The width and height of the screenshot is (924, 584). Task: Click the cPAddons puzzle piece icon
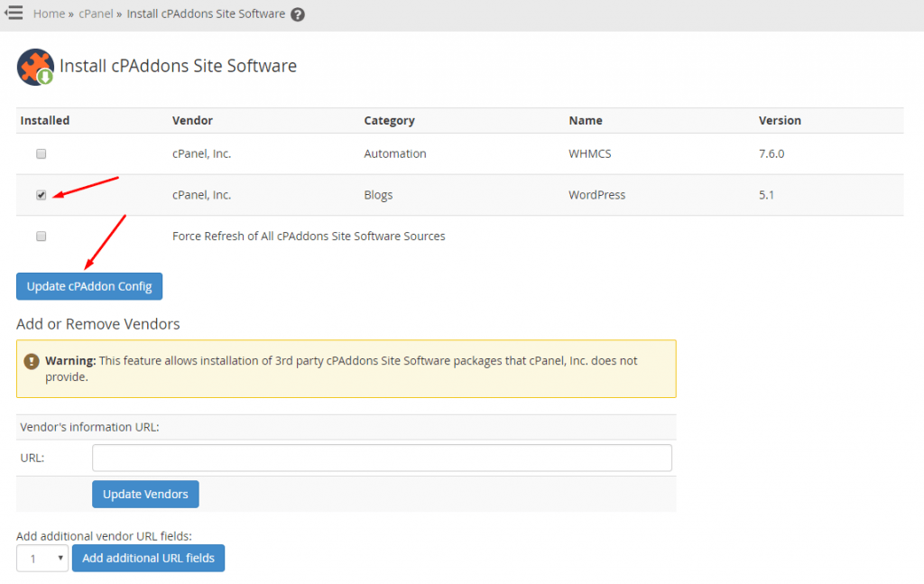pos(34,67)
